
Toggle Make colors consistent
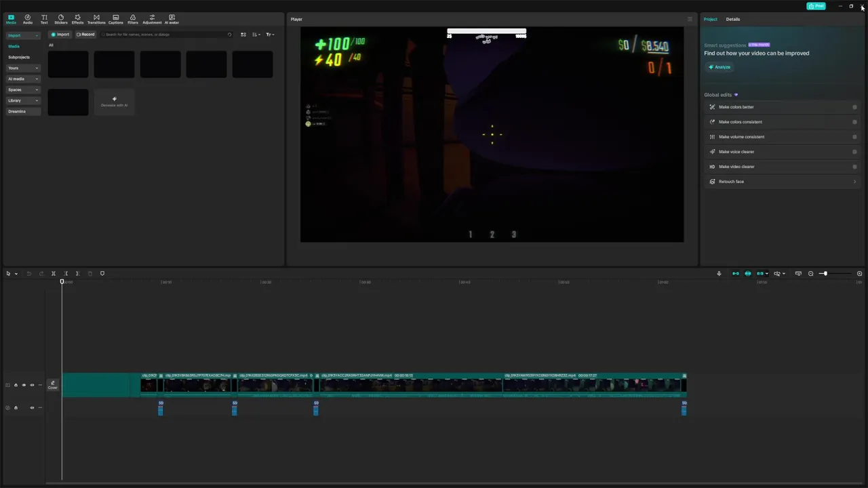click(x=854, y=122)
